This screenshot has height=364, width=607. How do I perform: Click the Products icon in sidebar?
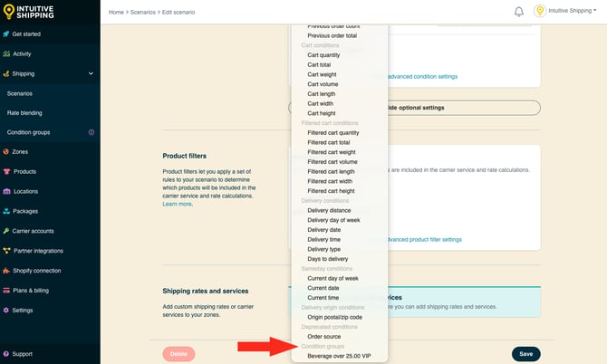tap(6, 171)
